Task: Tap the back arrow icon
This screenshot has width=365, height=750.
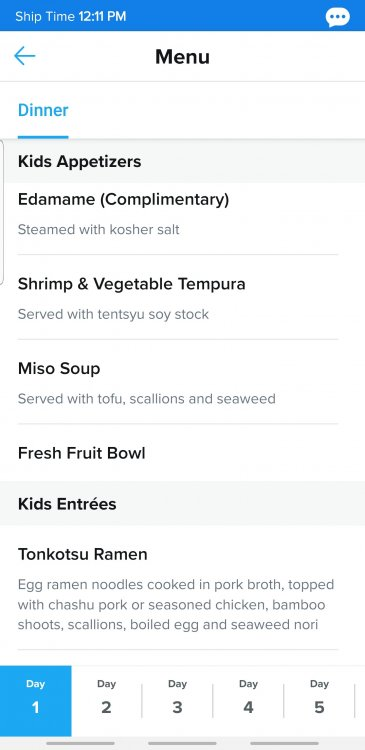Action: (25, 56)
